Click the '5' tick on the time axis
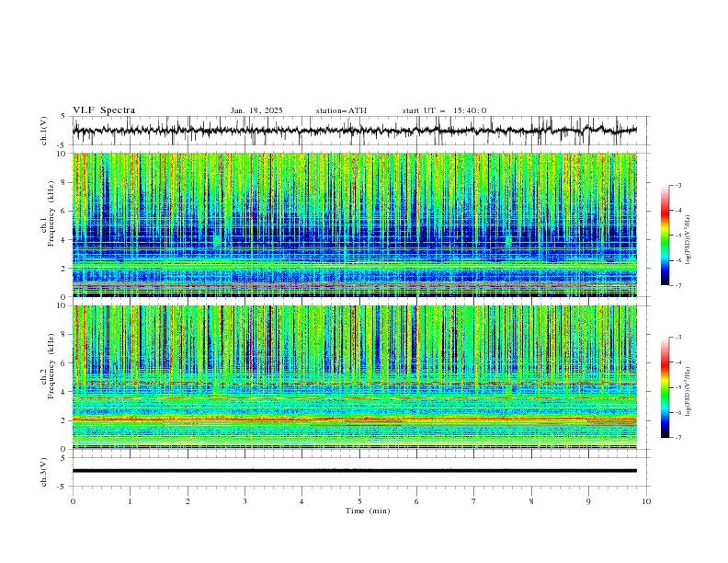This screenshot has width=728, height=563. 359,501
